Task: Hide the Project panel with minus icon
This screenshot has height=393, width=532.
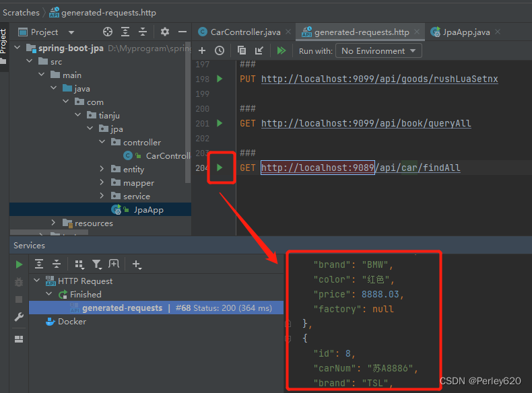Action: coord(182,32)
